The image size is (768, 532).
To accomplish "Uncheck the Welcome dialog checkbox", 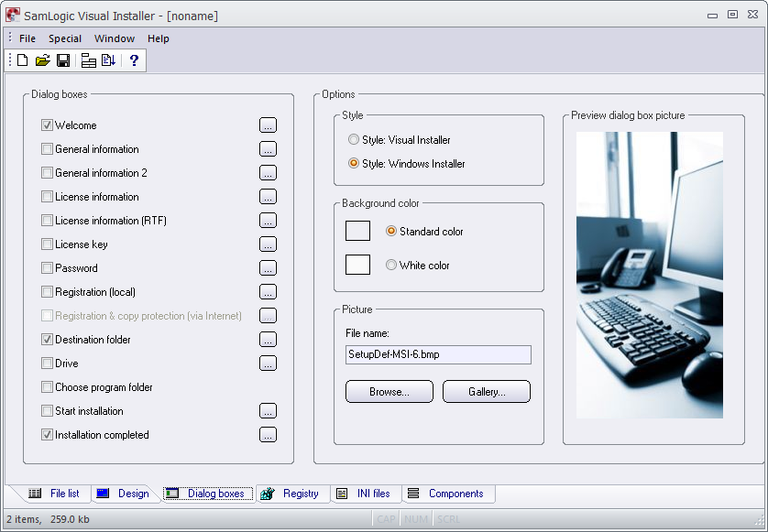I will point(47,125).
